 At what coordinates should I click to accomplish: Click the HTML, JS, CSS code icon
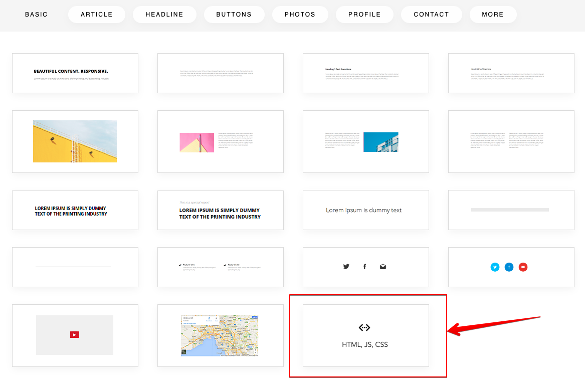coord(364,327)
